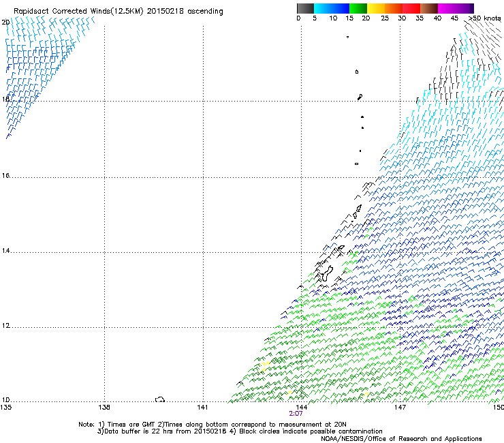Click latitude label 14 on left axis
The width and height of the screenshot is (504, 443).
(x=5, y=251)
